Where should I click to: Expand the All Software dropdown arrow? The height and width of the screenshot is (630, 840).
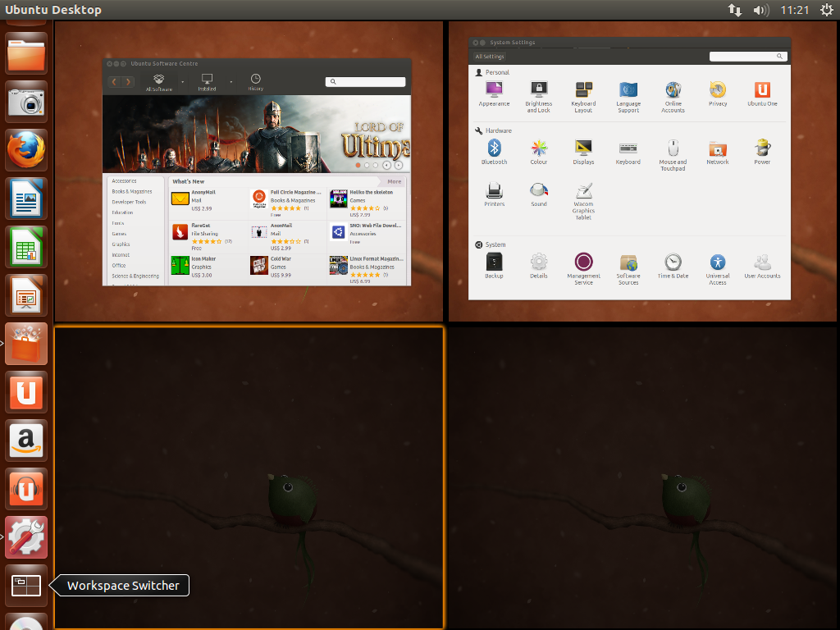point(183,82)
